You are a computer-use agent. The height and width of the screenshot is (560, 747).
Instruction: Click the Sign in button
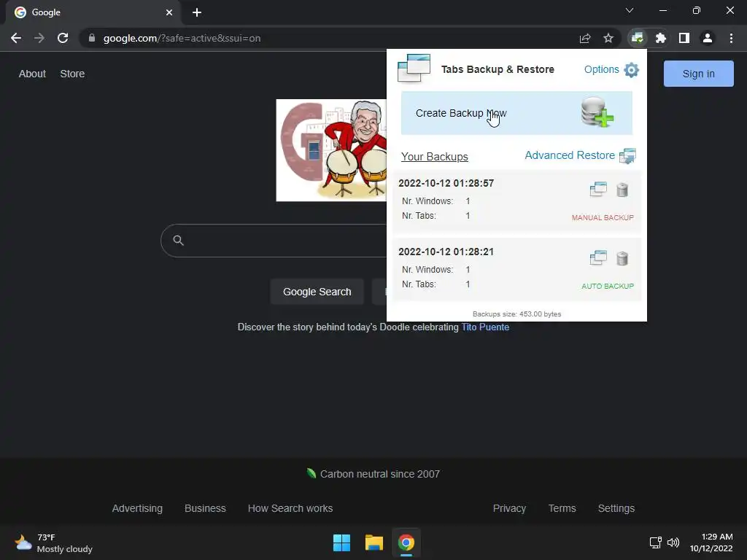point(698,74)
